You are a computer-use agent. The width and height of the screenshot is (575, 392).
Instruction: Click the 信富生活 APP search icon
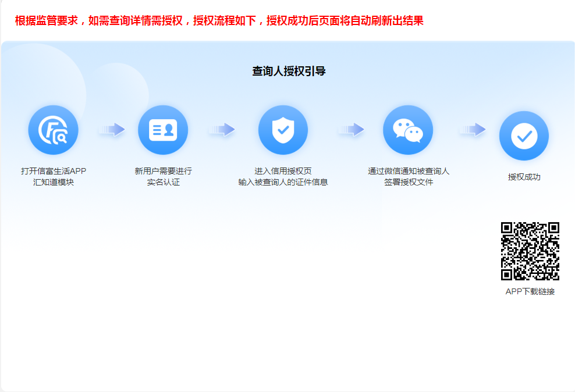coord(53,130)
